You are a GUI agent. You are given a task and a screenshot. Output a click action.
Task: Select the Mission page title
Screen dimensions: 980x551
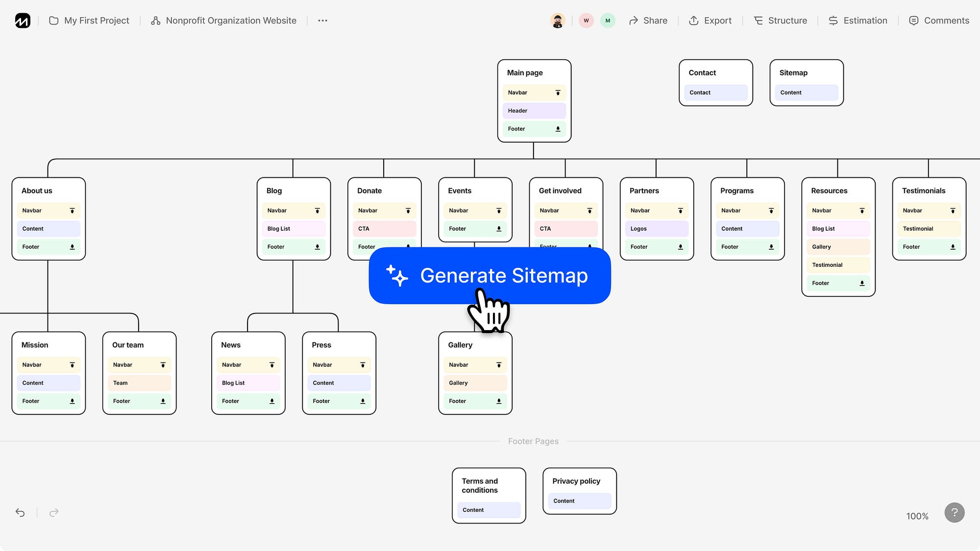tap(35, 345)
